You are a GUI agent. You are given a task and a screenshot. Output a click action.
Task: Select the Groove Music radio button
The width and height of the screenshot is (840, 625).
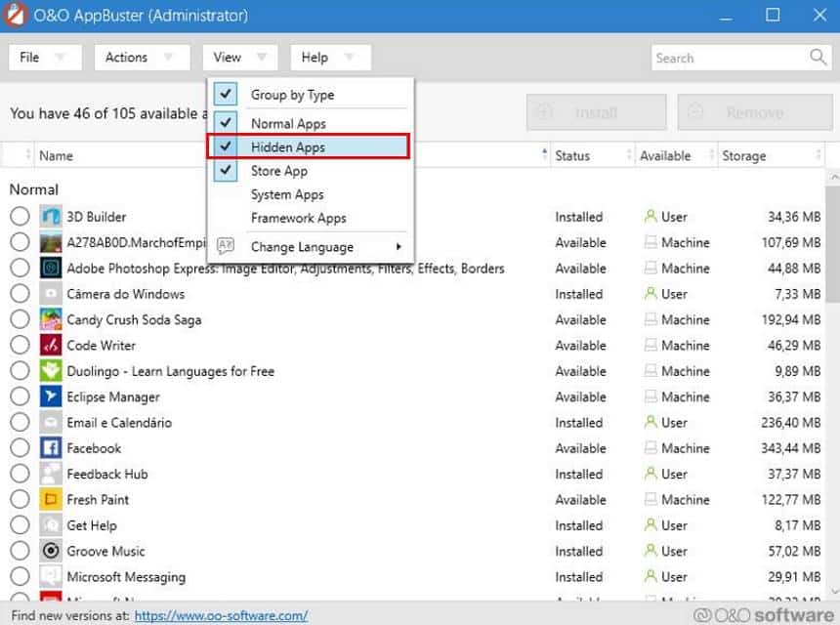[x=20, y=551]
